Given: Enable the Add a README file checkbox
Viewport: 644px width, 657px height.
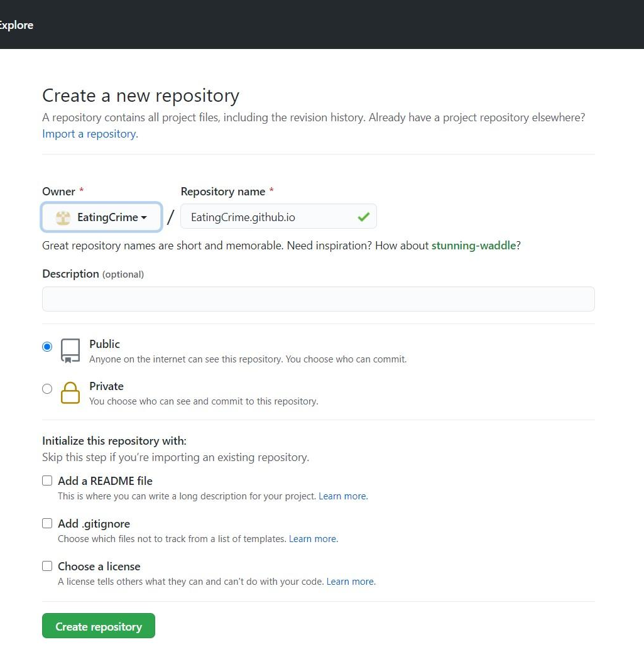Looking at the screenshot, I should point(47,481).
